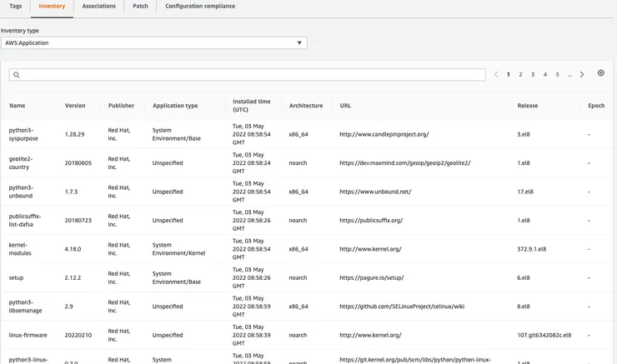
Task: Click release 3.el8 cell
Action: tap(524, 134)
